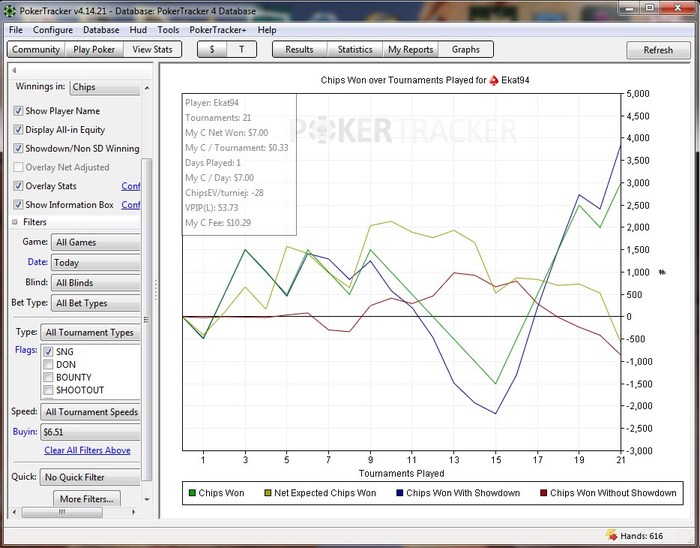Click sidebar scroll down arrow
This screenshot has height=548, width=700.
[x=147, y=499]
